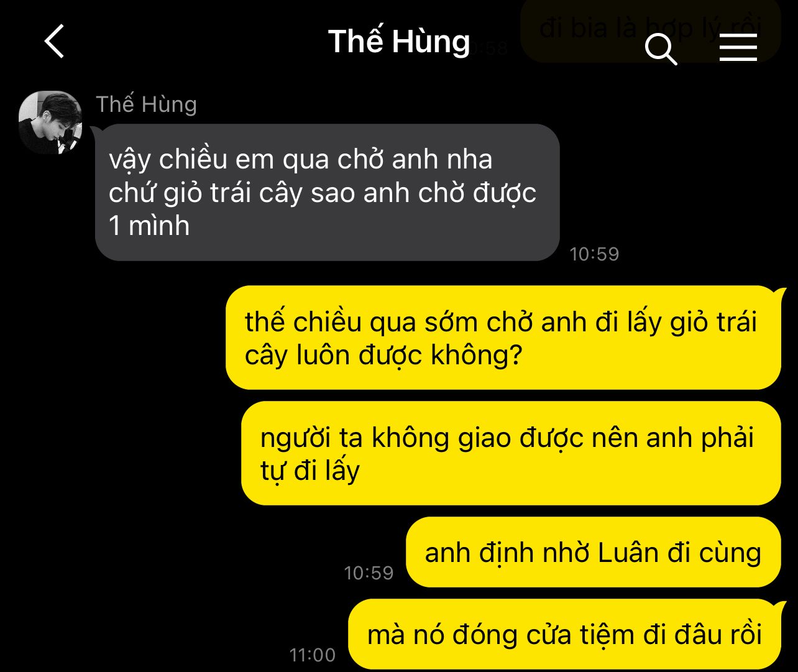This screenshot has height=672, width=798.
Task: Tap the back arrow icon
Action: tap(55, 42)
